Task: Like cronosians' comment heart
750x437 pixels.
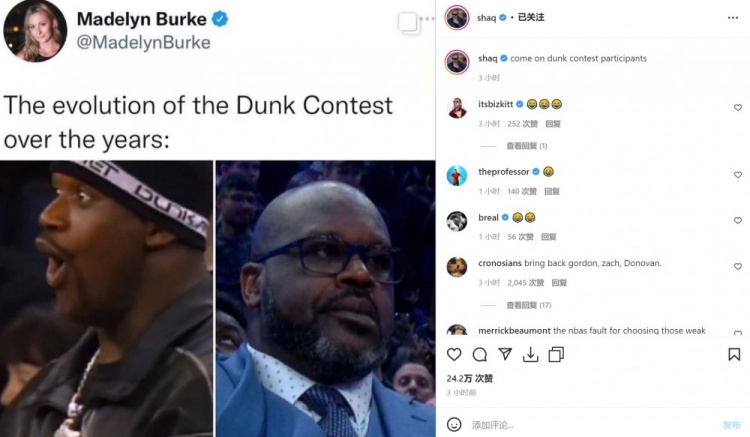Action: point(738,266)
